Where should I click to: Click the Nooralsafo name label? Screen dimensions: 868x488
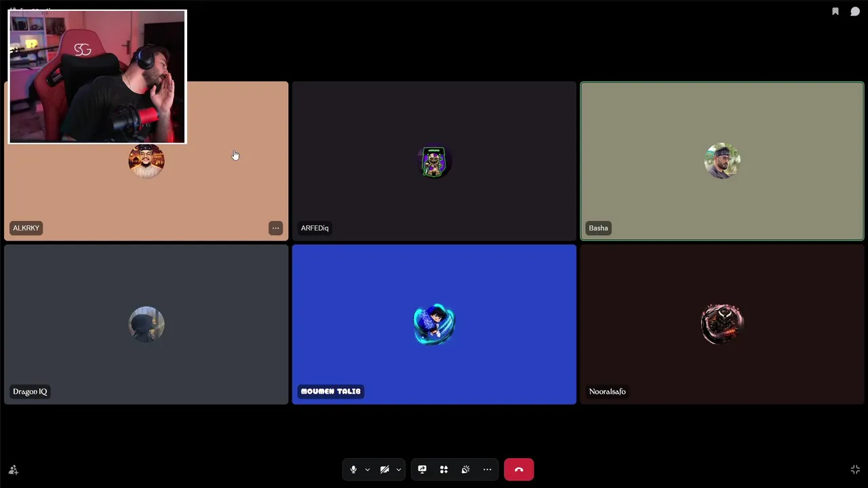[x=608, y=392]
